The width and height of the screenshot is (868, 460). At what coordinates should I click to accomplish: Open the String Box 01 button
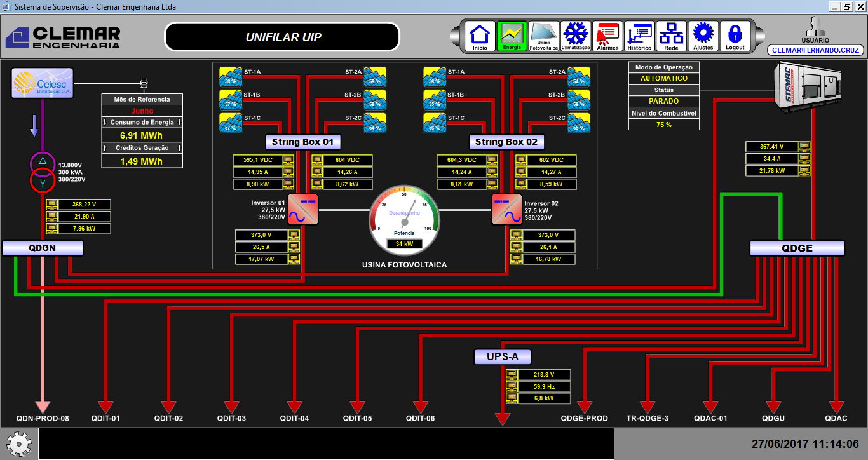pyautogui.click(x=302, y=142)
